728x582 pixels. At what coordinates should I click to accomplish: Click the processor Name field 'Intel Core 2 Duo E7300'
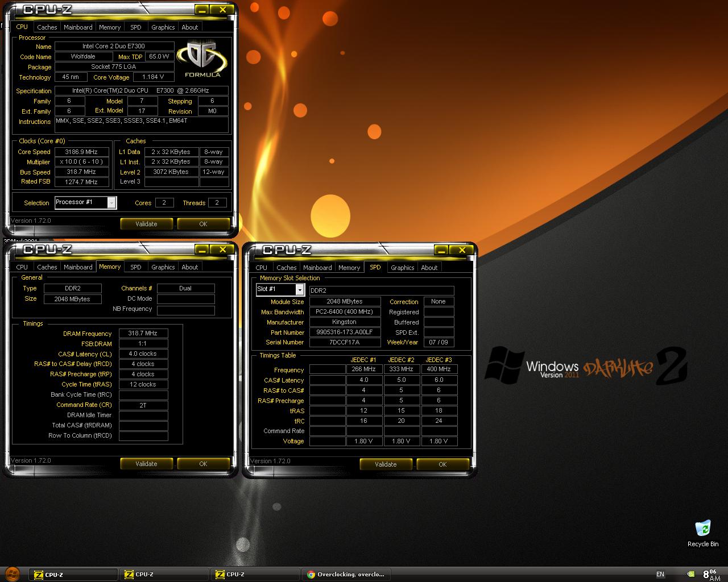click(x=114, y=47)
